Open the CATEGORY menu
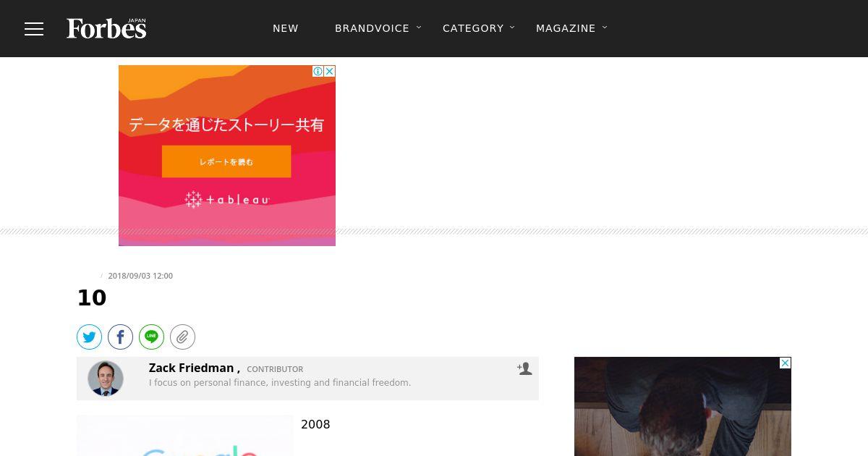The height and width of the screenshot is (456, 868). [473, 28]
